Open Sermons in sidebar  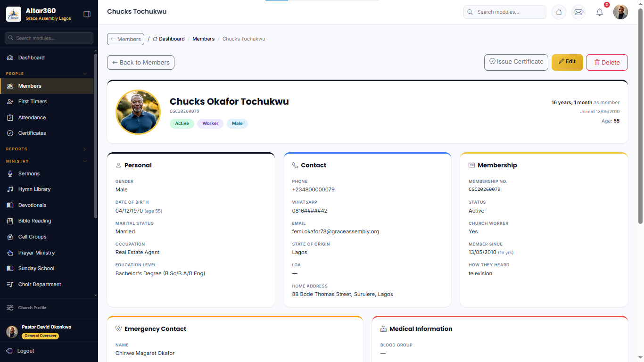[x=47, y=173]
